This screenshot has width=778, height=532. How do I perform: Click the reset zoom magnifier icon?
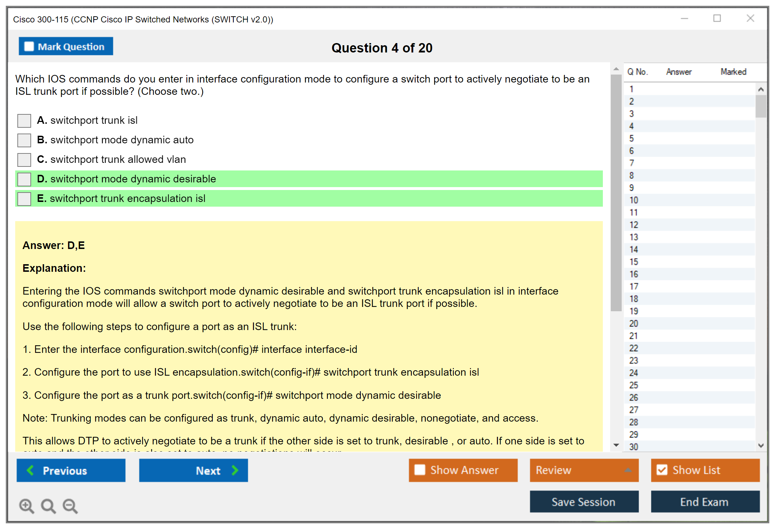pyautogui.click(x=48, y=506)
